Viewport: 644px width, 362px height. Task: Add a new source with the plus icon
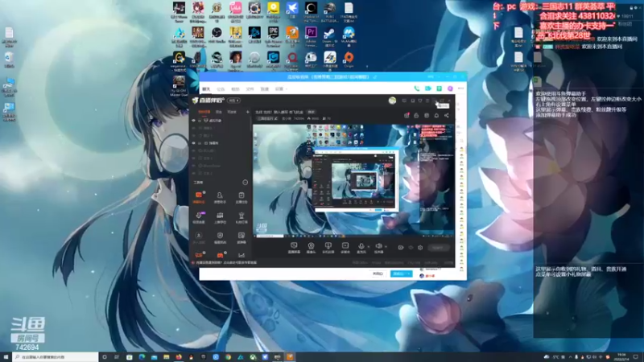point(248,112)
